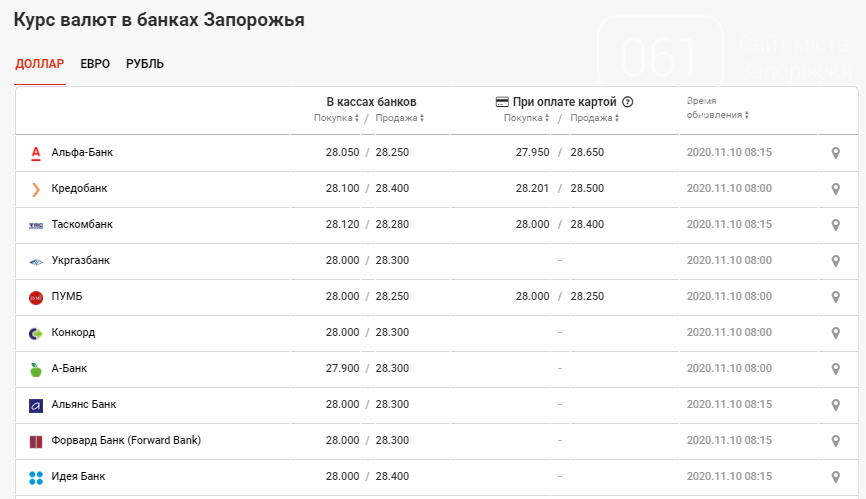Click the Кредобанк orange chevron logo

click(36, 189)
